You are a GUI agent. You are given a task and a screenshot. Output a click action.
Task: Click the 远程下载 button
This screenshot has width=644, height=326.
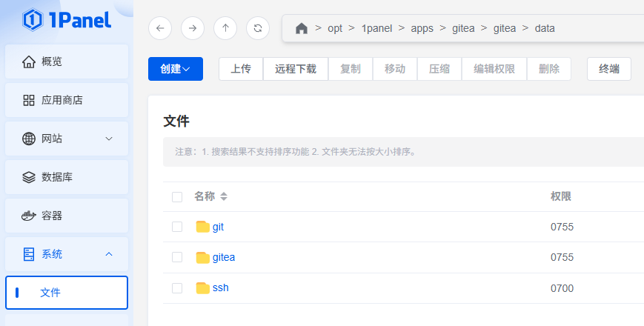[295, 69]
